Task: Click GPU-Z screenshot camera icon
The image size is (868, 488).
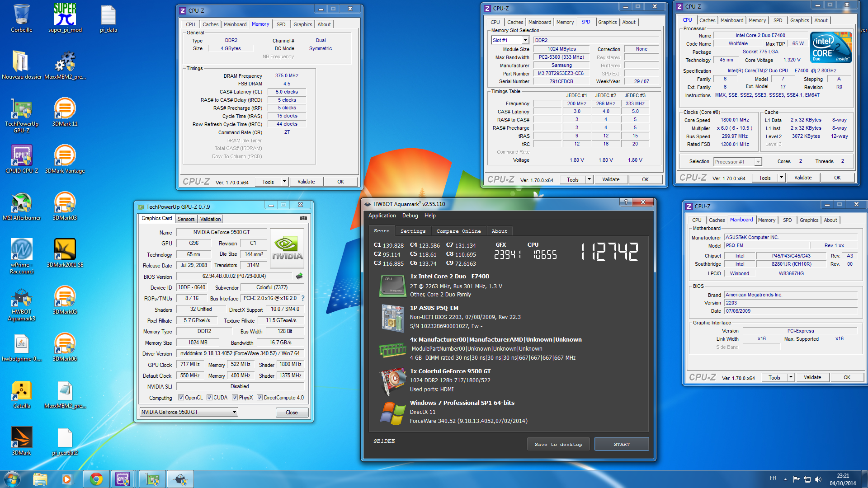Action: 303,218
